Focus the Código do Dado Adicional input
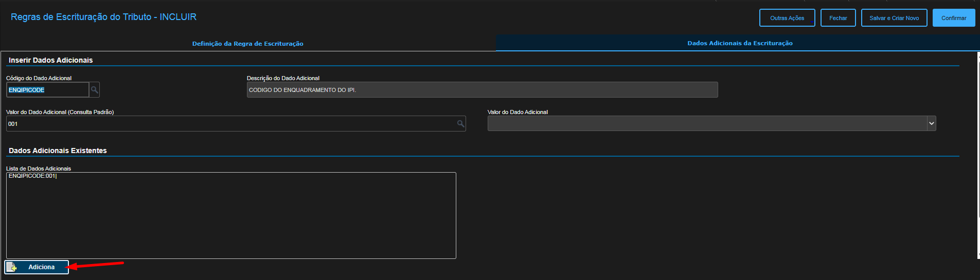Screen dimensions: 980x280 (x=47, y=90)
